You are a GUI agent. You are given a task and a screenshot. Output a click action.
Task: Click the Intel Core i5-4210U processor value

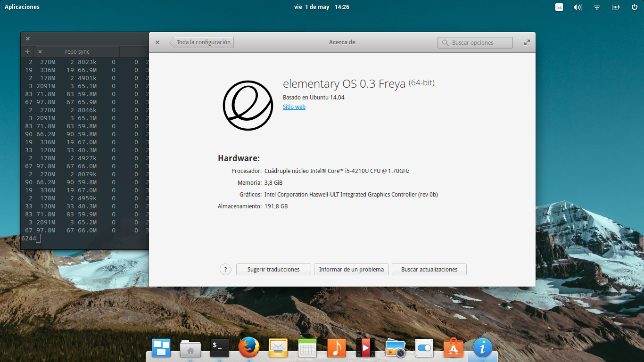pyautogui.click(x=337, y=171)
